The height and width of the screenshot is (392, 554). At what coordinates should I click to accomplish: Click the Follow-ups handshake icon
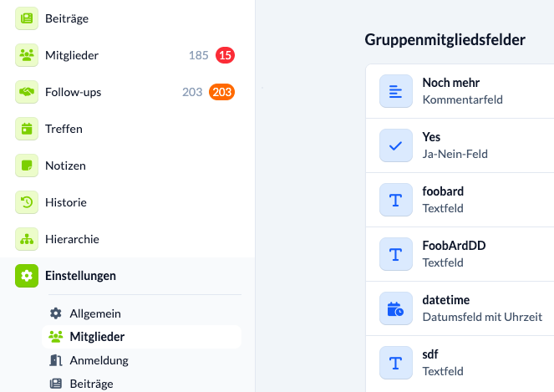coord(27,92)
